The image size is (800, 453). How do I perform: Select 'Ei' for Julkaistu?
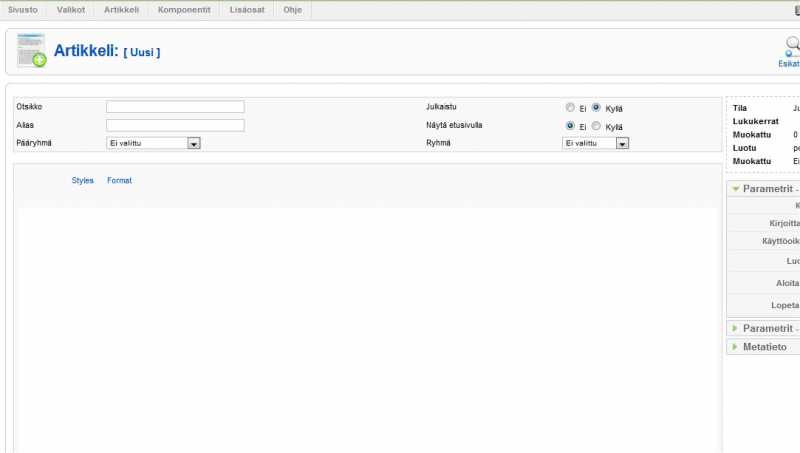click(570, 108)
